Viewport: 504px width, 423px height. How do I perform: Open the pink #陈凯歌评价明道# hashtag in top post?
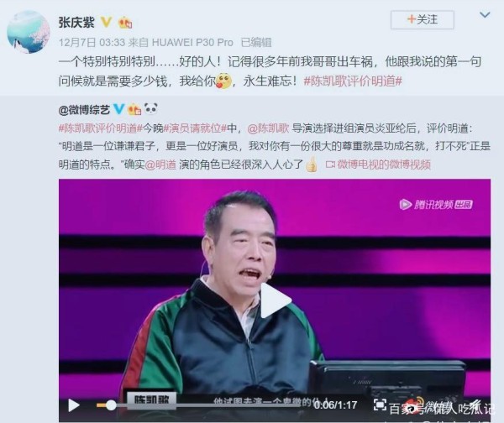click(353, 81)
